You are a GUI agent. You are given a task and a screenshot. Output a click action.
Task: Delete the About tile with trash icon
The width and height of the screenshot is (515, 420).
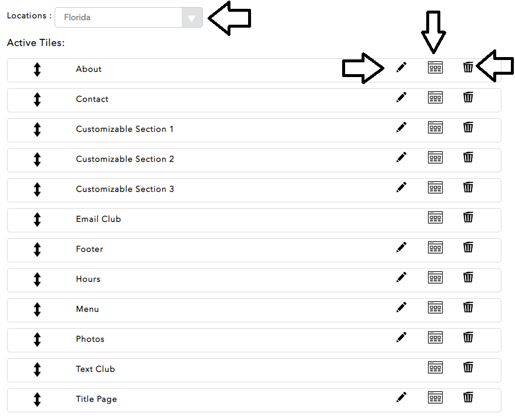468,67
